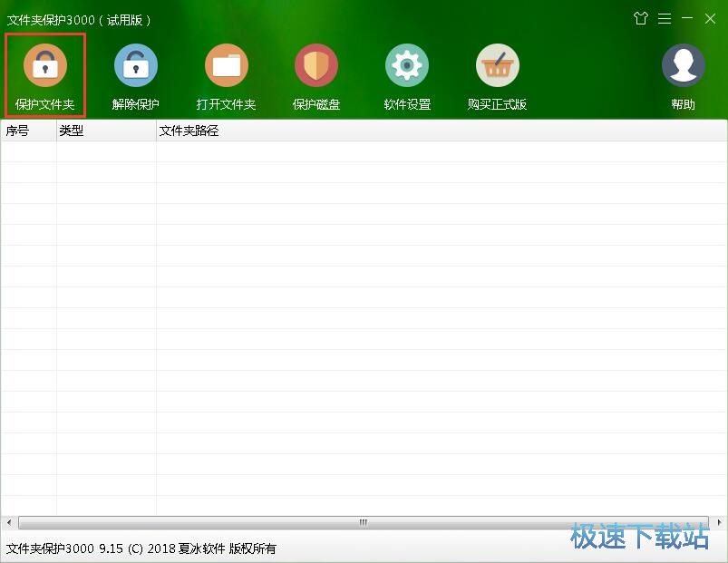Open the title bar hamburger menu
728x563 pixels.
click(665, 18)
